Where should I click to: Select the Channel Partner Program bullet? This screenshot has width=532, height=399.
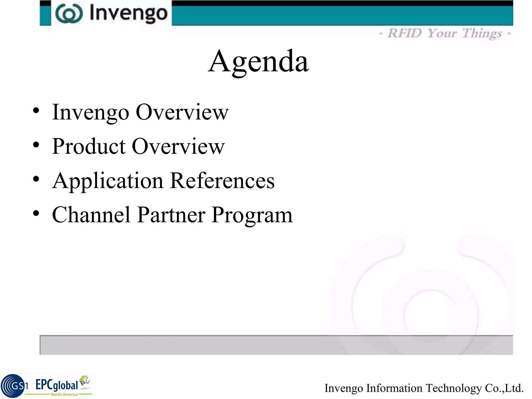point(172,215)
